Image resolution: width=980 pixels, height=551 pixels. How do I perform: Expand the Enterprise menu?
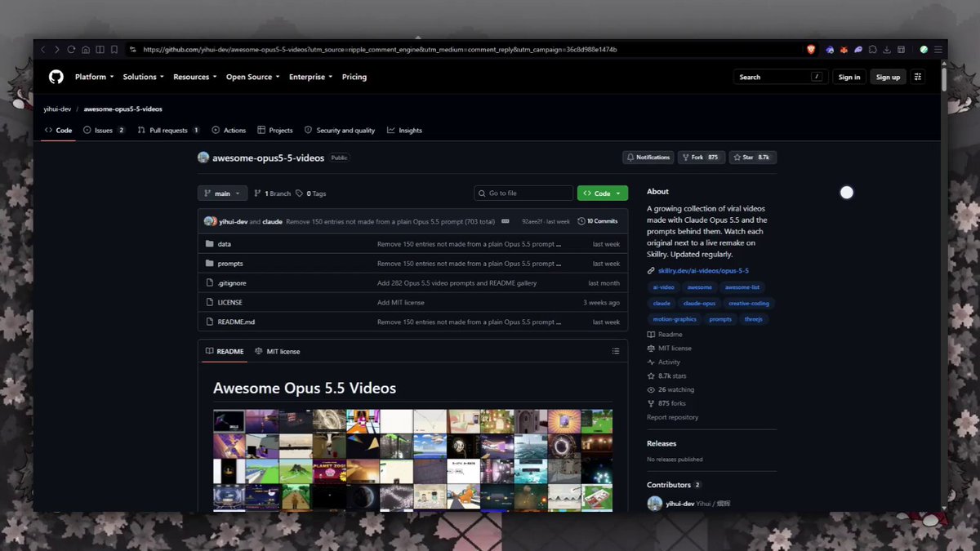310,77
